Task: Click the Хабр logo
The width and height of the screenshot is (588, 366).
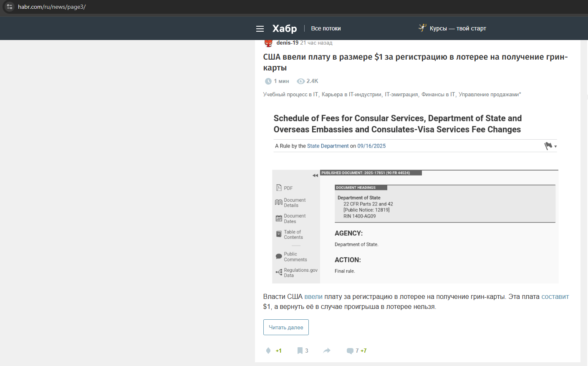Action: coord(285,28)
